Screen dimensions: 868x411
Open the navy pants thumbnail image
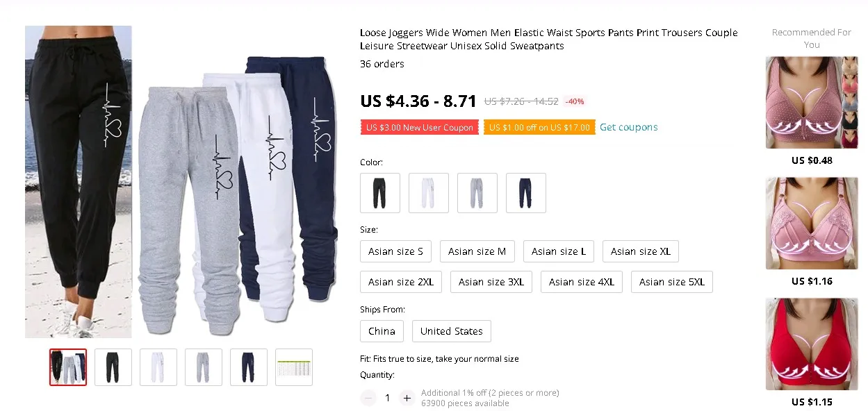249,367
